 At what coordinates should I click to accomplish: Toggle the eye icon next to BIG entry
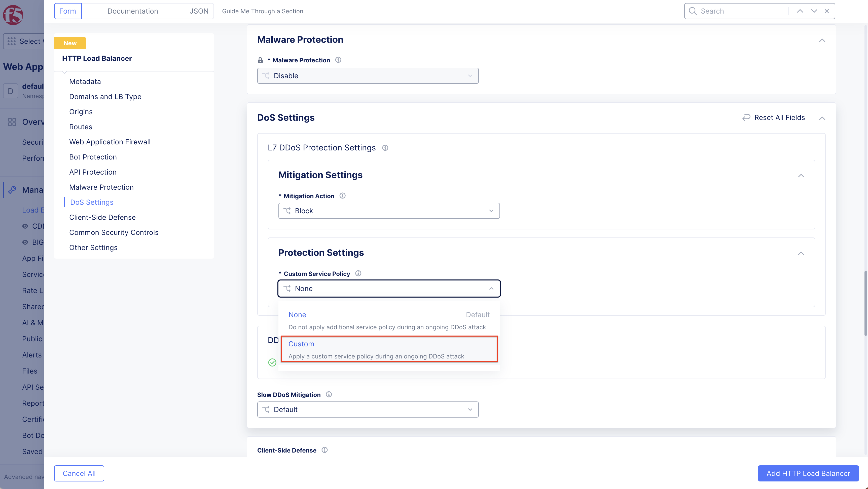click(x=26, y=242)
